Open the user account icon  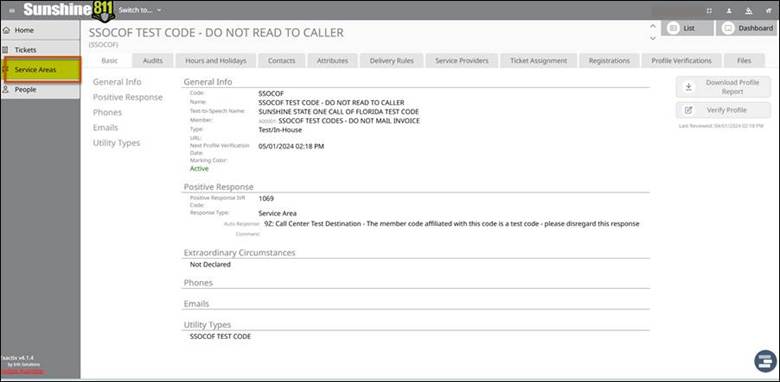pos(729,11)
